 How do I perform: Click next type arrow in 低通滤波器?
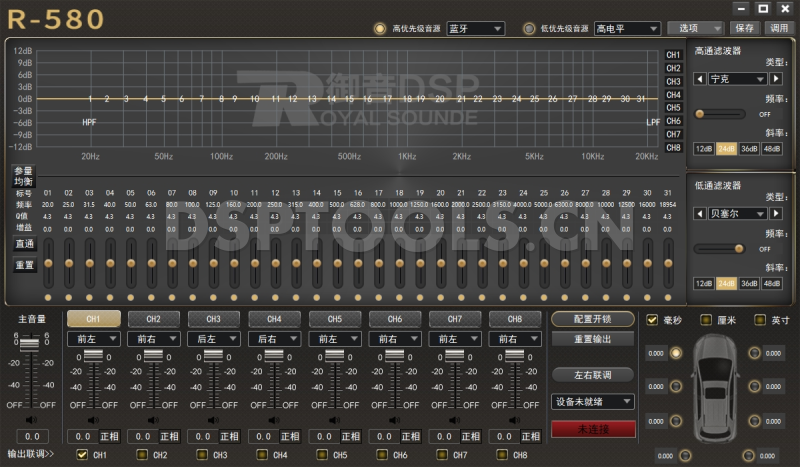(776, 213)
